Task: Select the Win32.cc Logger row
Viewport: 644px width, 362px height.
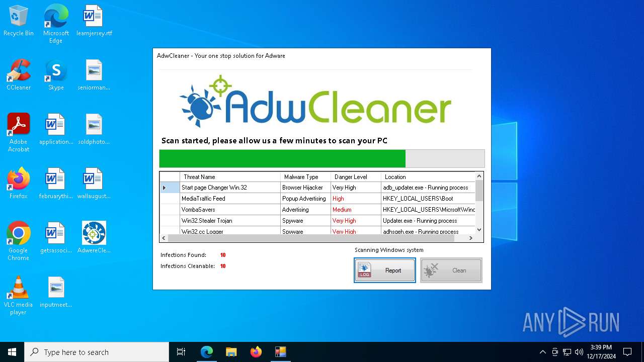Action: 317,231
